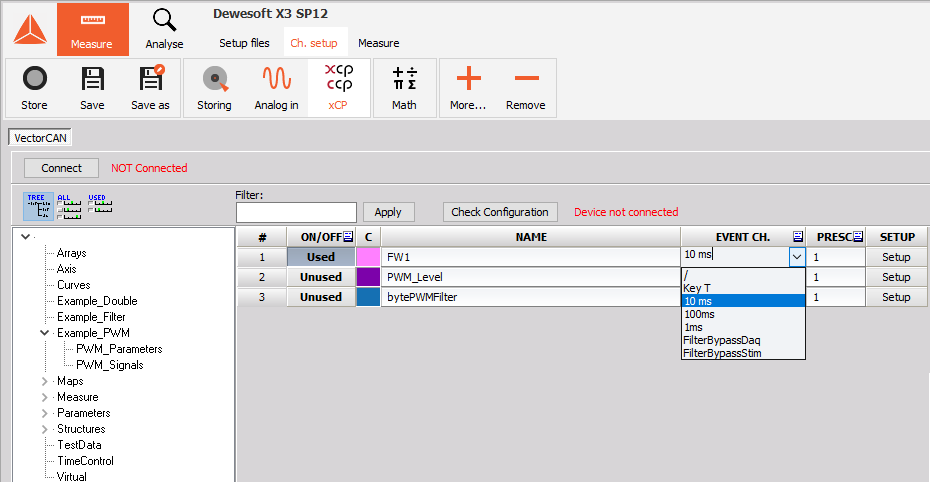The height and width of the screenshot is (482, 930).
Task: Click PRESC column options icon
Action: coord(858,237)
